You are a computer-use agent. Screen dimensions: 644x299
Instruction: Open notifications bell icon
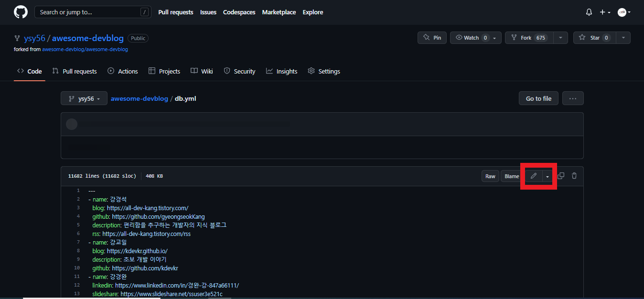(589, 12)
